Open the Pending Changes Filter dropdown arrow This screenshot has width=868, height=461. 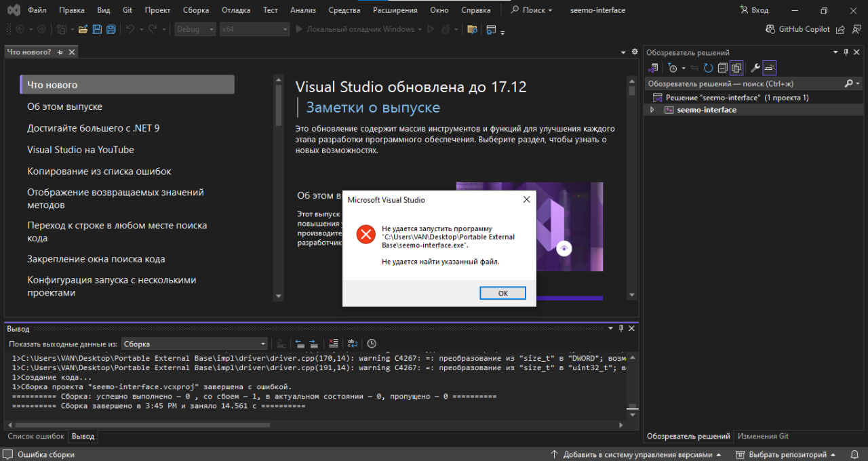684,68
